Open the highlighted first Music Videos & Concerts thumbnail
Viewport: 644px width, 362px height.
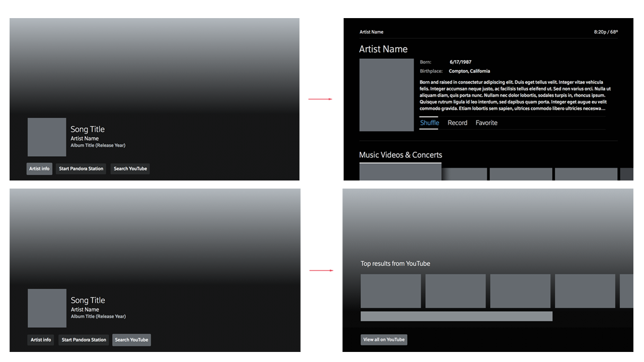(400, 172)
